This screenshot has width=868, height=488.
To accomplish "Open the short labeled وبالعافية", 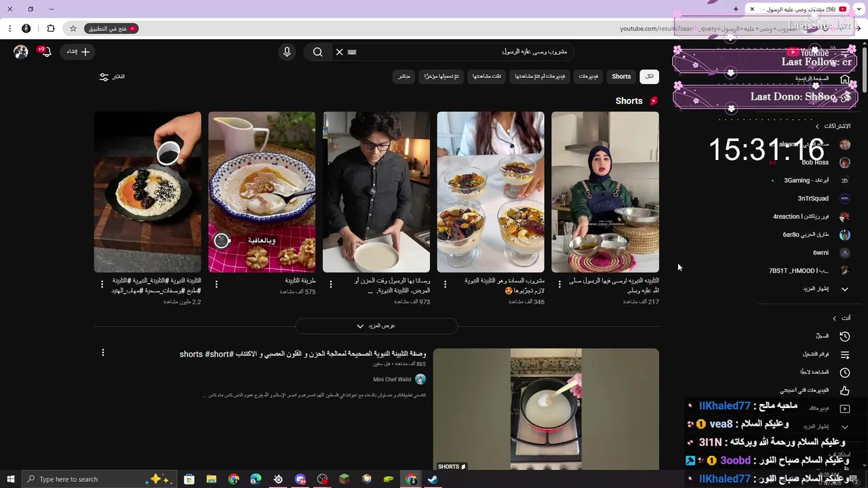I will (x=262, y=192).
